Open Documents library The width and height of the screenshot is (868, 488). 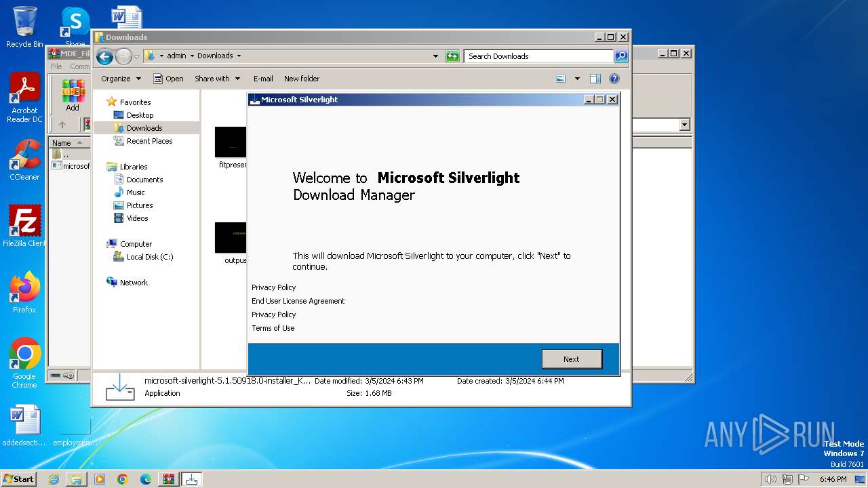(144, 180)
